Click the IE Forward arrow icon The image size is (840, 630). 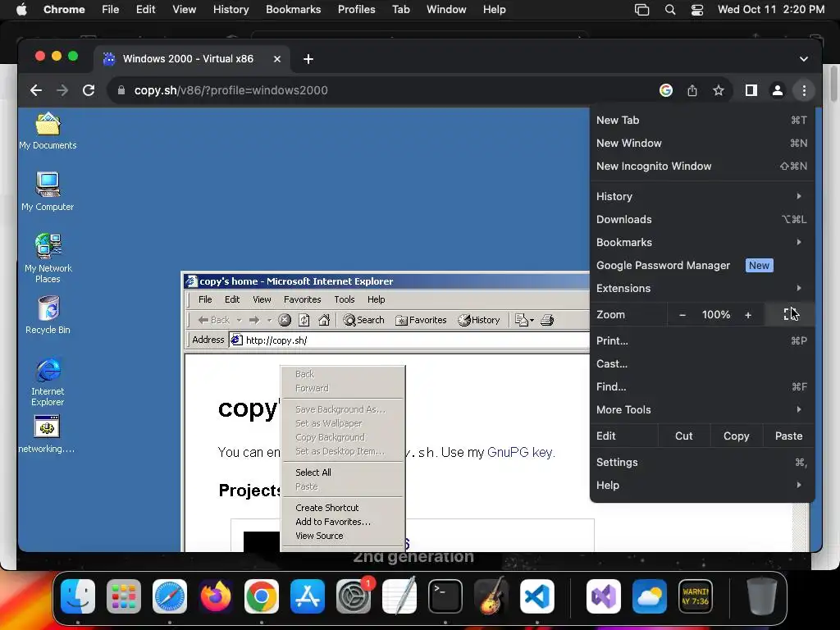pos(254,320)
